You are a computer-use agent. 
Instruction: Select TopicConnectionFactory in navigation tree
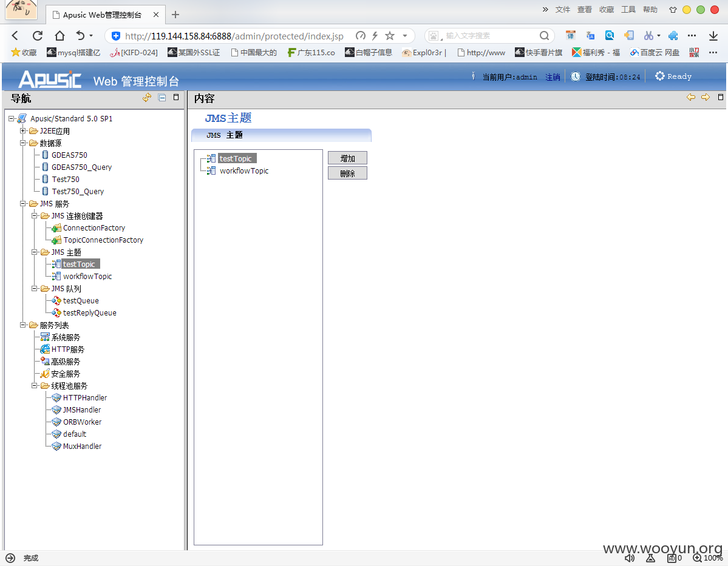103,240
